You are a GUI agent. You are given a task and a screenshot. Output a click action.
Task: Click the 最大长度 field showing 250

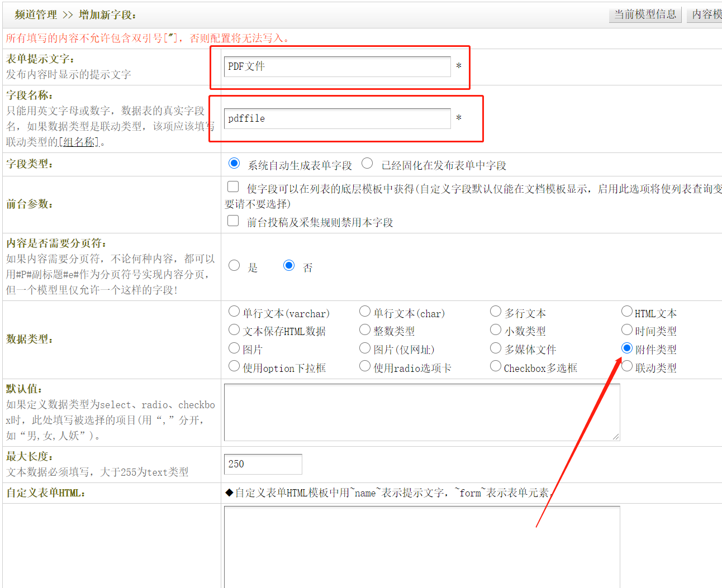point(263,464)
